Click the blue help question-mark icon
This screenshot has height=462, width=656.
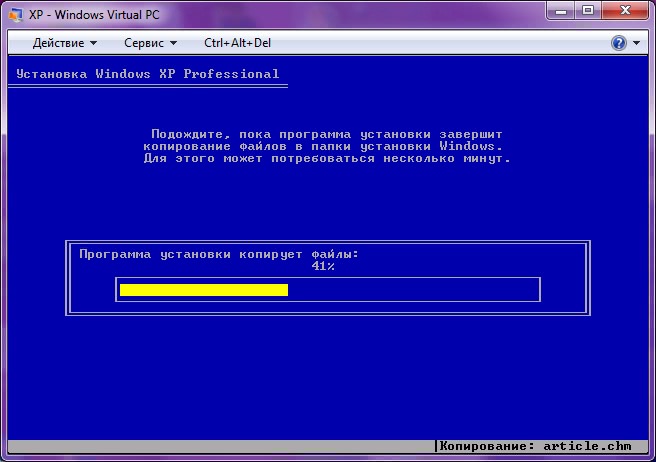[619, 43]
